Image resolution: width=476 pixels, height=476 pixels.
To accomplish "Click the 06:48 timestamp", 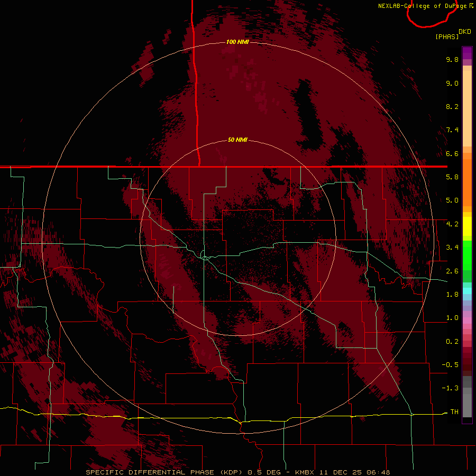I will coord(378,472).
